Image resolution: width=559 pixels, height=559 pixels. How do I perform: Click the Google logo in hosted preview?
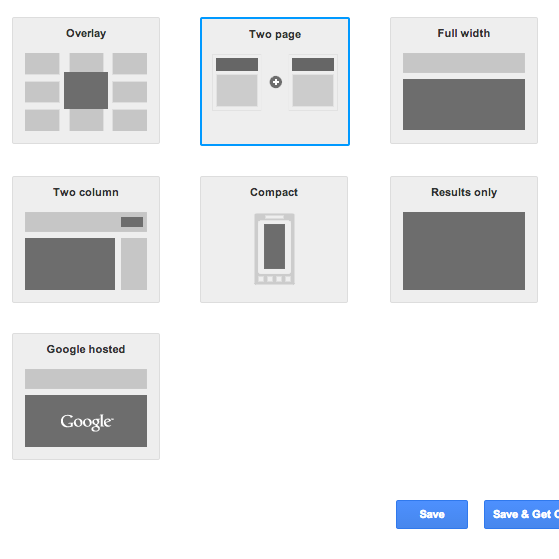click(87, 422)
